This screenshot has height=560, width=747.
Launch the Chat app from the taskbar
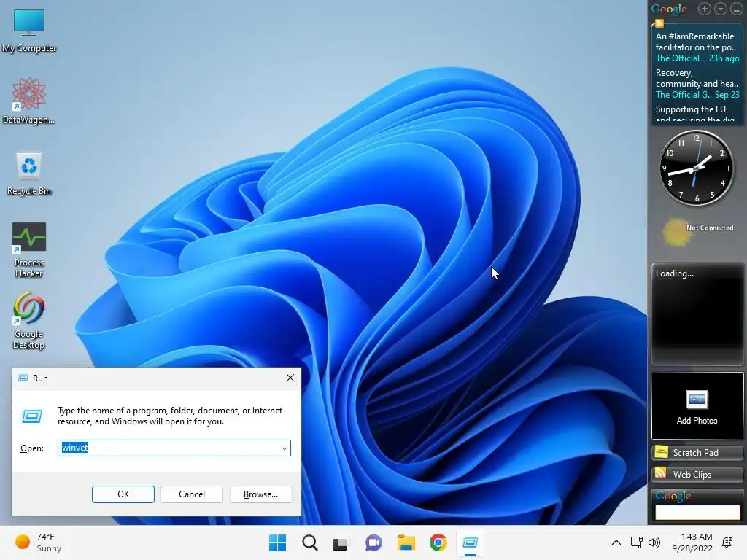click(x=373, y=542)
